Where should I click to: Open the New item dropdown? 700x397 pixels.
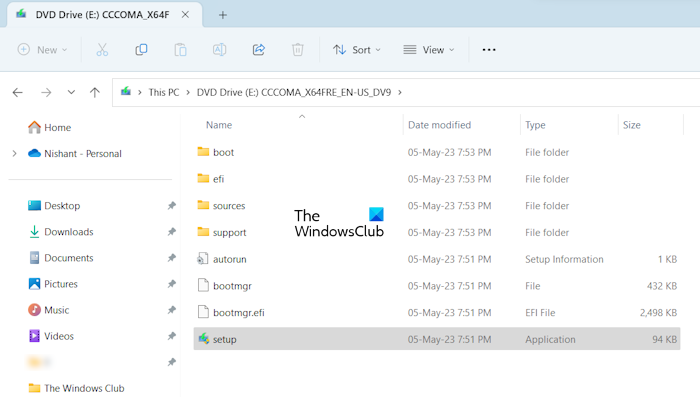pos(42,50)
